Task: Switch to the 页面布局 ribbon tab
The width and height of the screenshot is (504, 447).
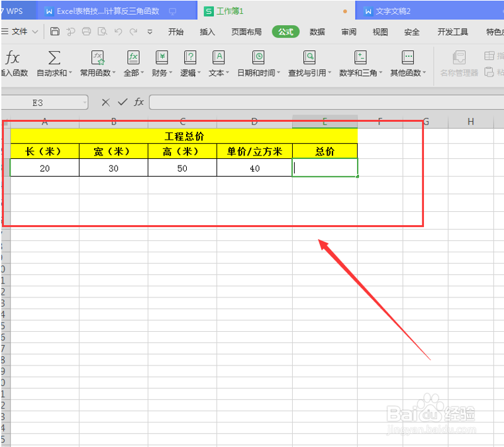Action: 246,32
